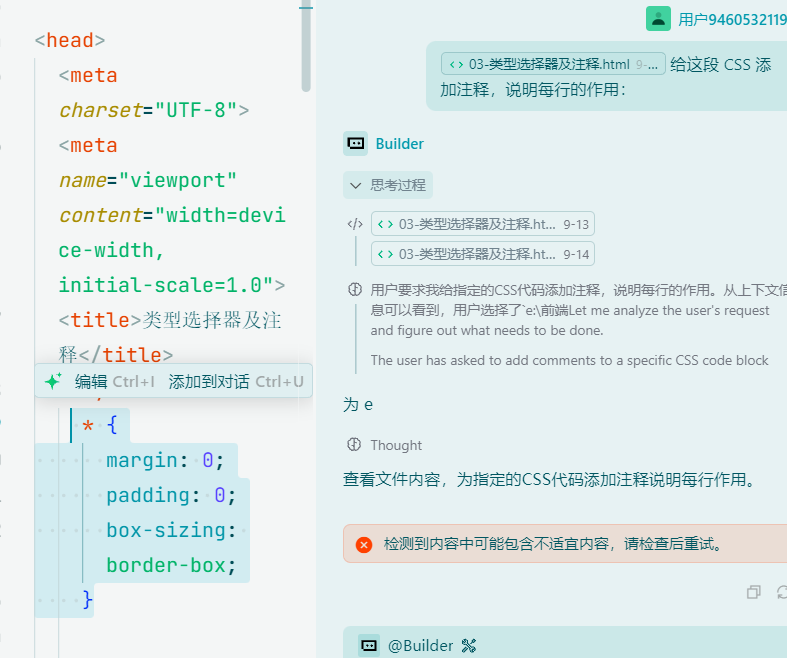Viewport: 787px width, 658px height.
Task: Click the partial reply text 为 e
Action: 358,405
